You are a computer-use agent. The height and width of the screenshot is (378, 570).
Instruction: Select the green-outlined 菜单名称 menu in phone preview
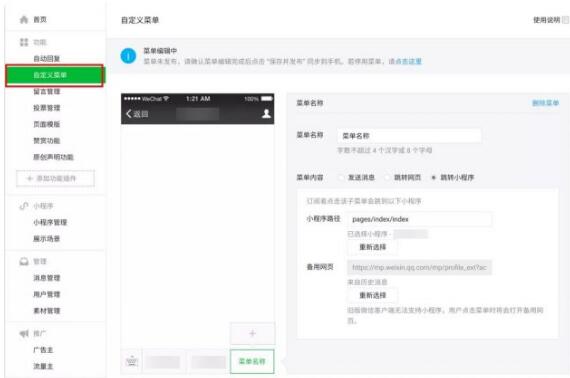(252, 361)
